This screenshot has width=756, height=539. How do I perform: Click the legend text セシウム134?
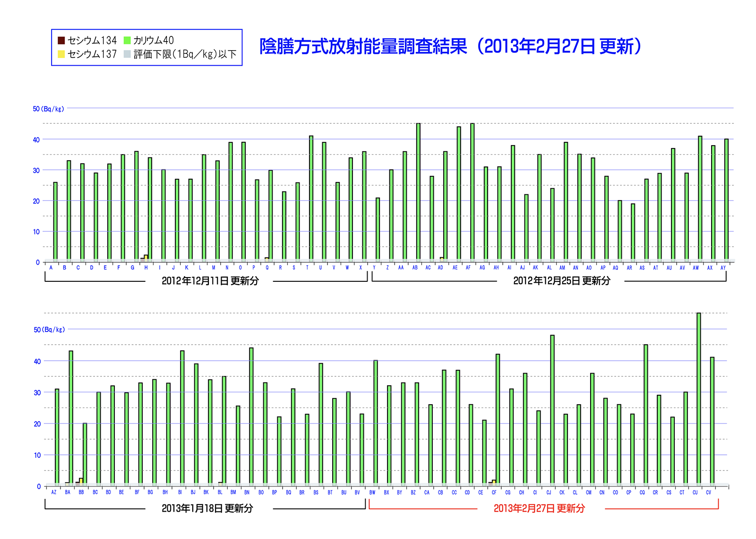[92, 40]
